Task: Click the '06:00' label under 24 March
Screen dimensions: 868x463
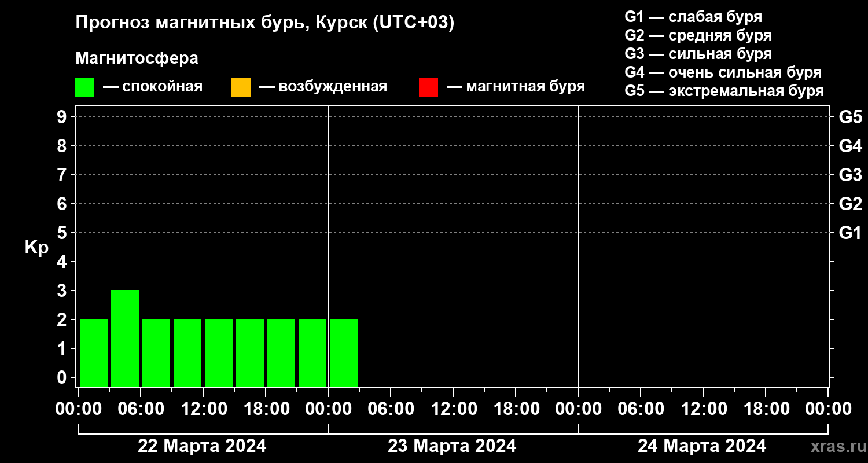Action: pyautogui.click(x=641, y=409)
